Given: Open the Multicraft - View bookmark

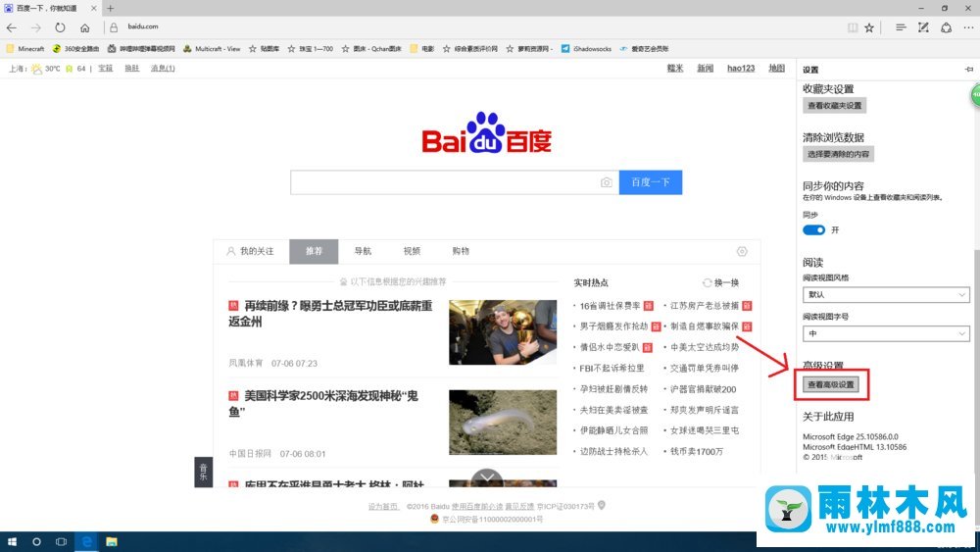Looking at the screenshot, I should (x=212, y=49).
